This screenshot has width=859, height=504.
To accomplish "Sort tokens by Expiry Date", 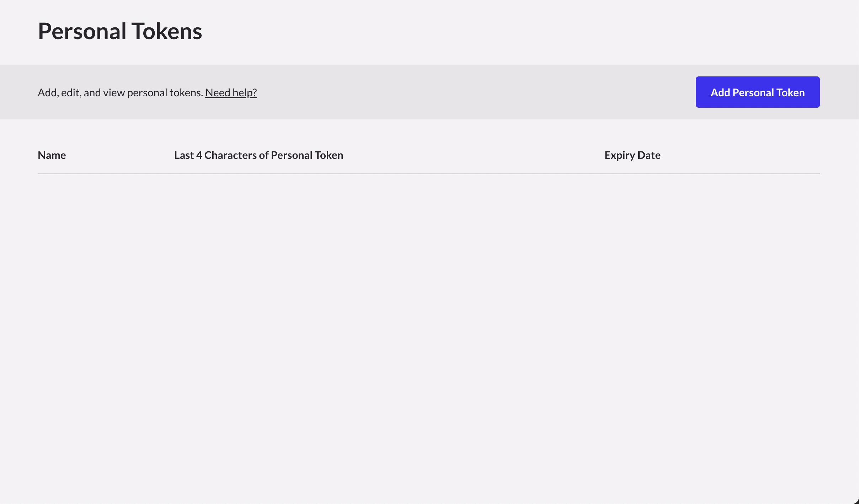I will [632, 155].
